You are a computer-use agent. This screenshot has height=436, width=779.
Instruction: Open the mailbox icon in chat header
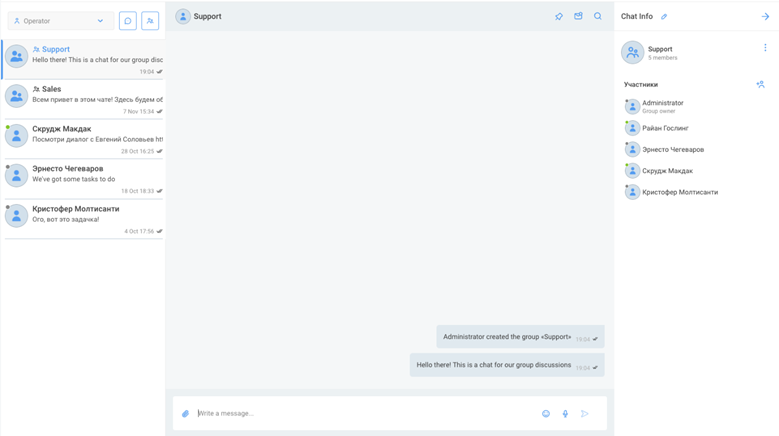[x=578, y=16]
